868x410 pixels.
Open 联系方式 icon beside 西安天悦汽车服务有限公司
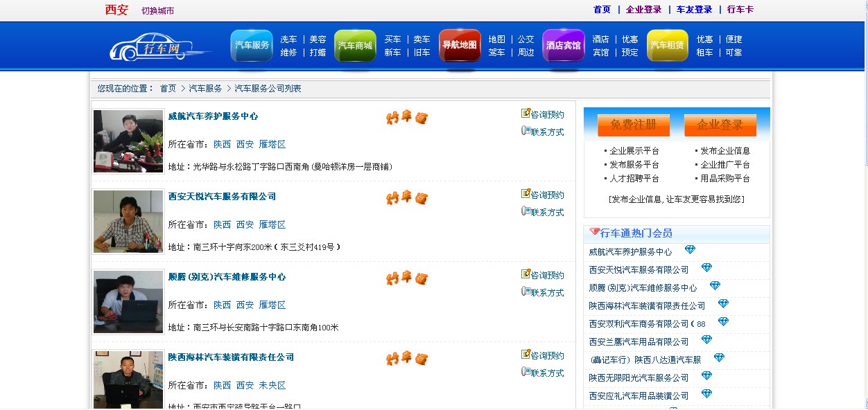(526, 210)
